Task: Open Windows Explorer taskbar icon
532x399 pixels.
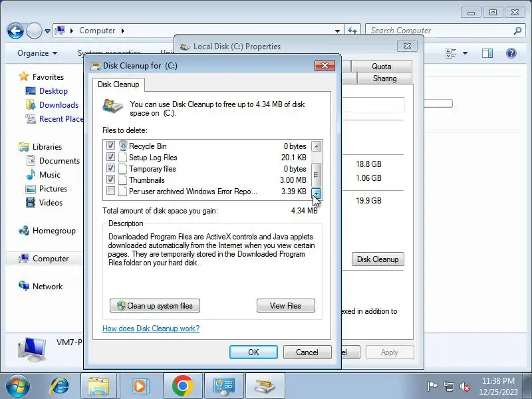Action: pyautogui.click(x=98, y=386)
